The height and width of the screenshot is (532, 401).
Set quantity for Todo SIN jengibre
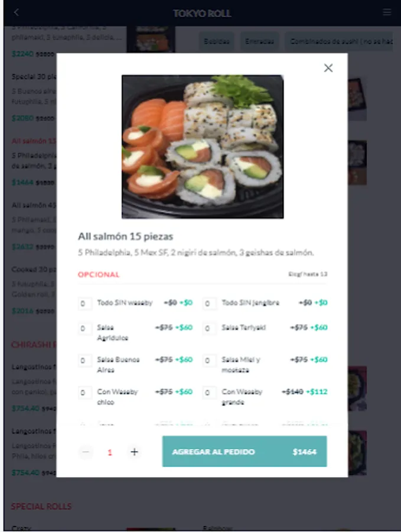point(208,303)
